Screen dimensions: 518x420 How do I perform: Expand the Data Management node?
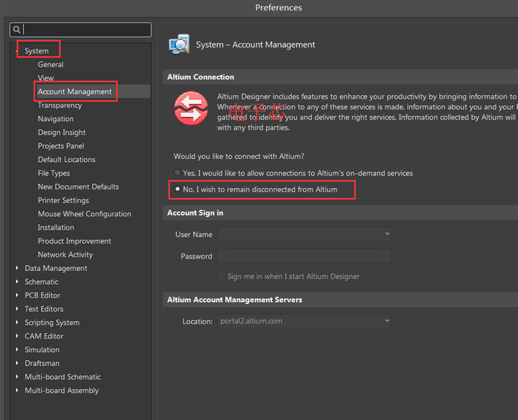(x=17, y=268)
